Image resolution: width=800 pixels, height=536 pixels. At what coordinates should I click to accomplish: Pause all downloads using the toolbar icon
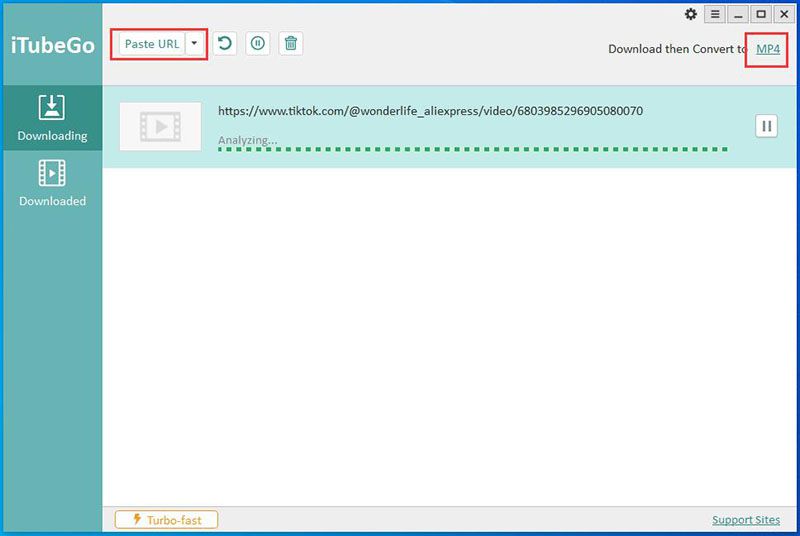pyautogui.click(x=258, y=43)
